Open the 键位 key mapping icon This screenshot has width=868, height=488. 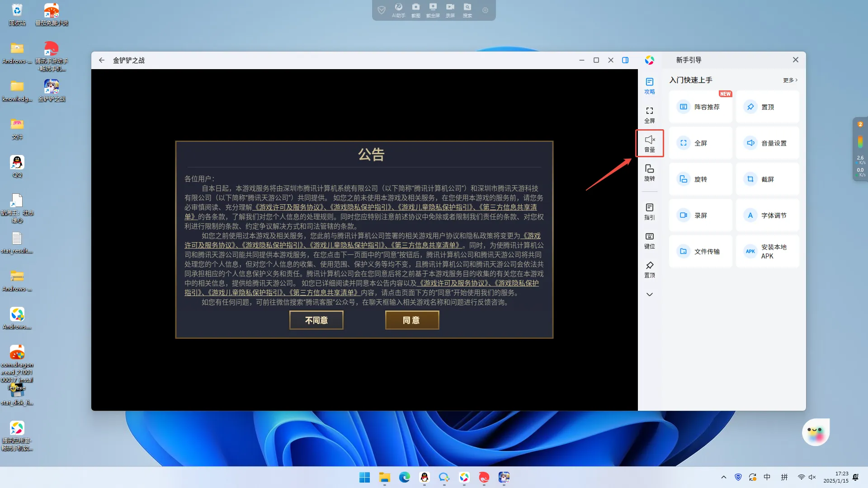[x=649, y=240]
